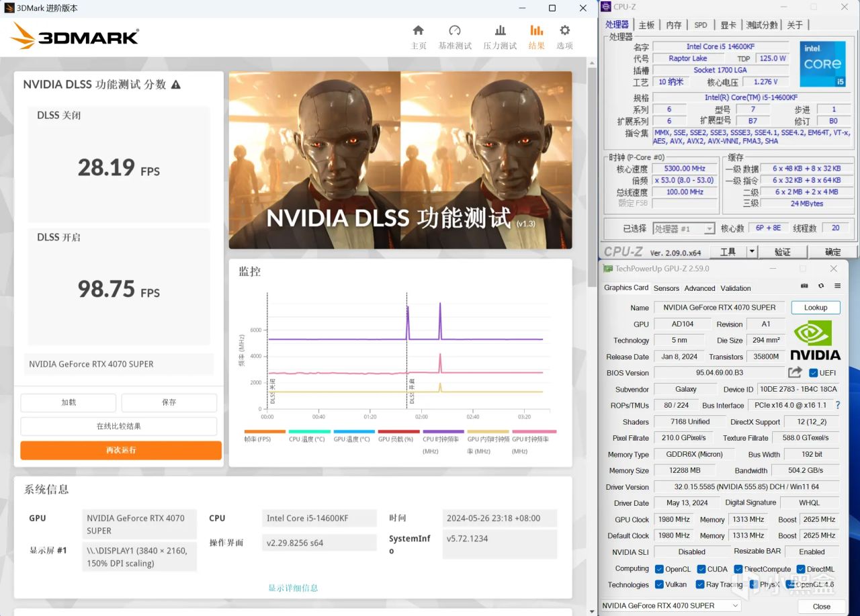Open GPU-Z's hamburger menu icon
This screenshot has width=860, height=616.
(x=837, y=286)
